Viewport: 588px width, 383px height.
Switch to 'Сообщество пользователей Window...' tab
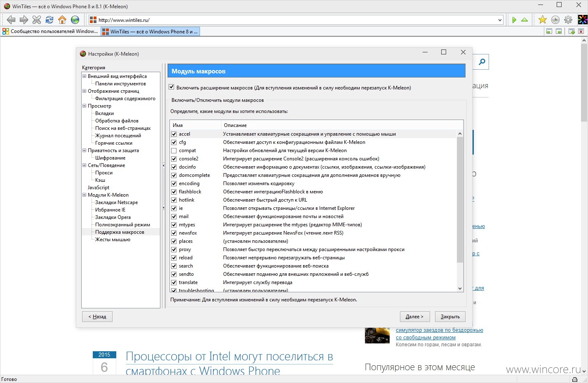coord(50,31)
